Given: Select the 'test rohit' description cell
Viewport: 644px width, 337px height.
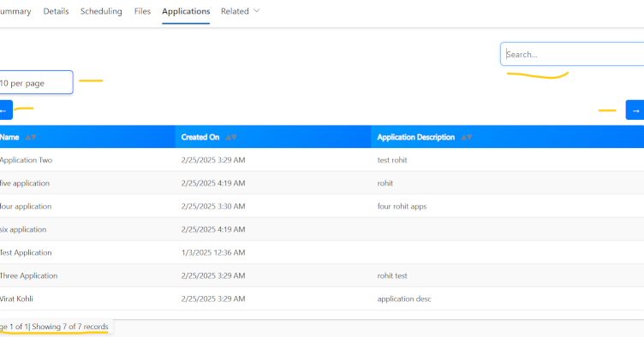Looking at the screenshot, I should pyautogui.click(x=392, y=160).
